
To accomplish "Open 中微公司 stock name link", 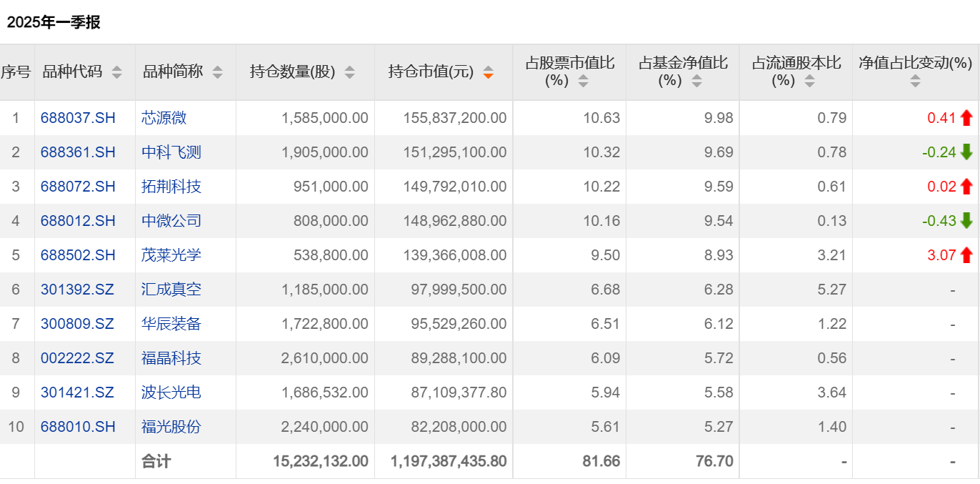I will coord(171,221).
